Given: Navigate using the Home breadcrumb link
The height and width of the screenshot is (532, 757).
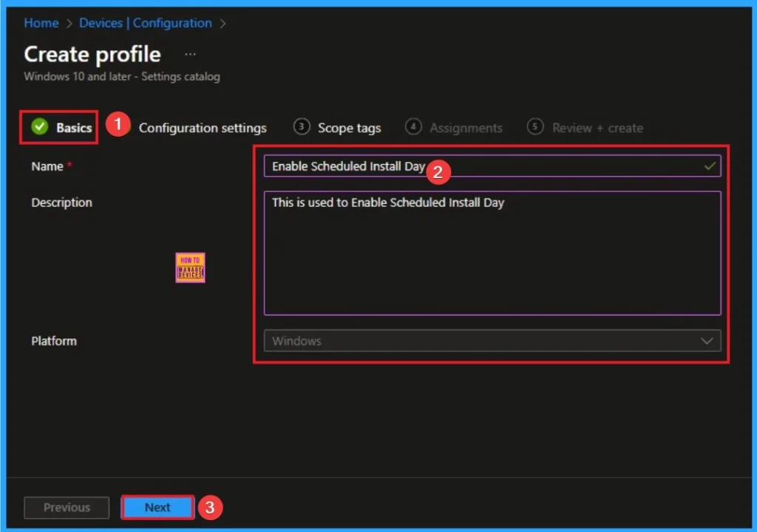Looking at the screenshot, I should click(41, 23).
